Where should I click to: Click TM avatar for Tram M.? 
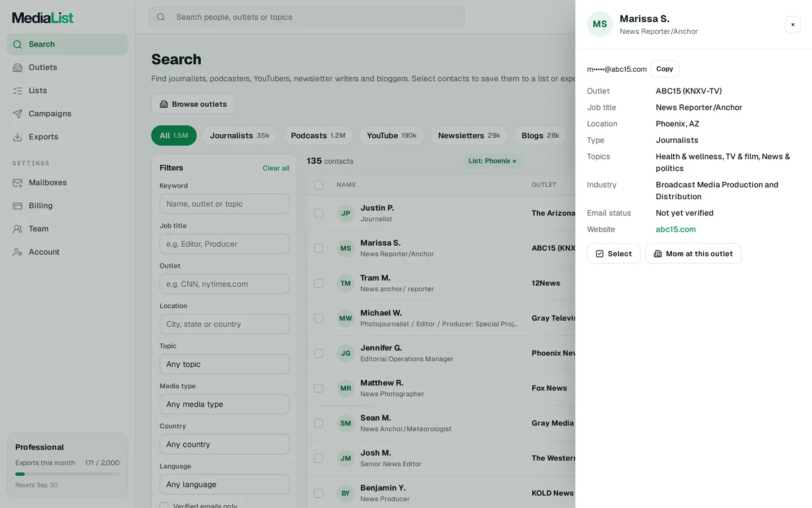click(346, 283)
